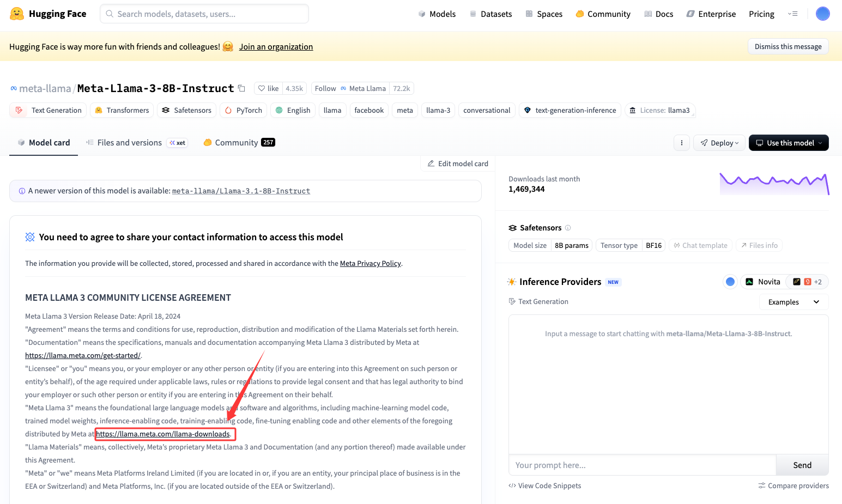Click the llama-3 tag

click(438, 110)
